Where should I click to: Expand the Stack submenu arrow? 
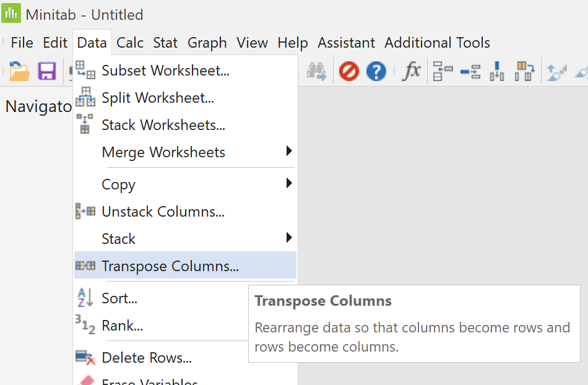[x=289, y=237]
